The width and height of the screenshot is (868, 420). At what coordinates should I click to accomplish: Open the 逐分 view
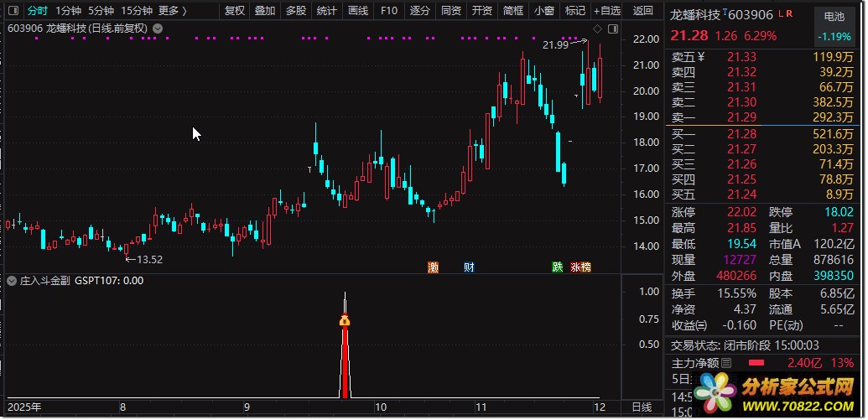click(419, 11)
